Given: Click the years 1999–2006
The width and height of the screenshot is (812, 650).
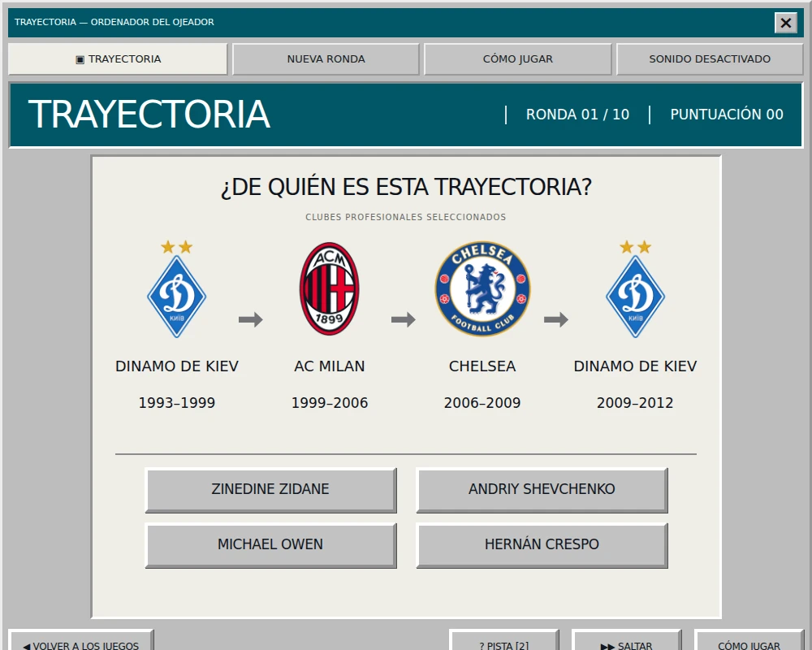Looking at the screenshot, I should pyautogui.click(x=330, y=403).
